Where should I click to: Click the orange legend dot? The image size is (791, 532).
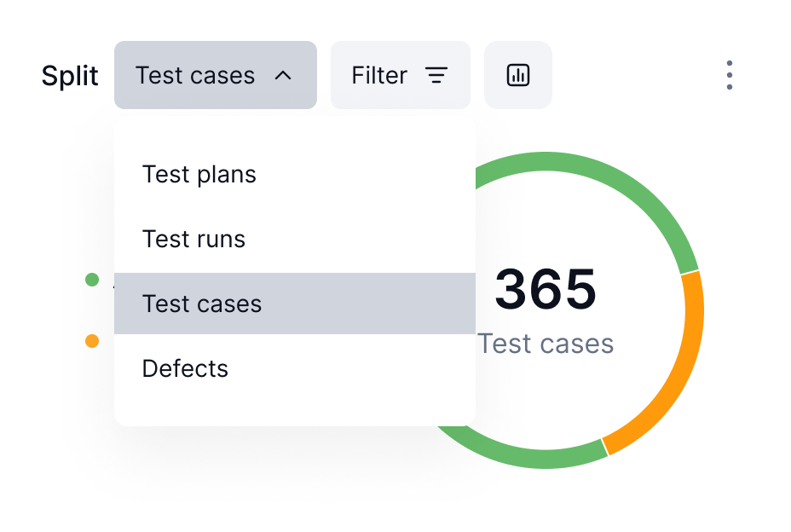click(92, 341)
